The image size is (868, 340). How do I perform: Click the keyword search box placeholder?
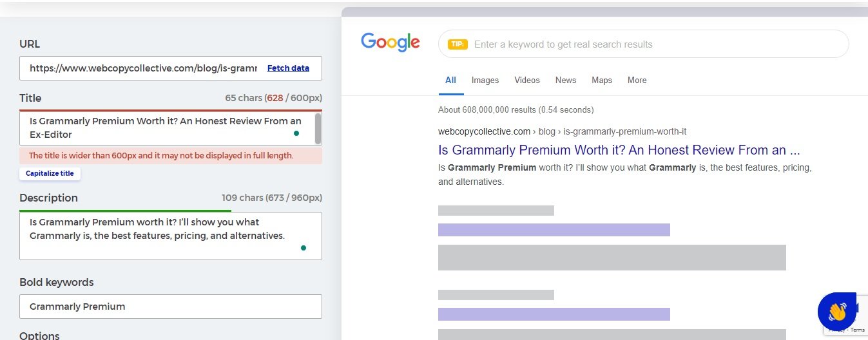tap(563, 44)
